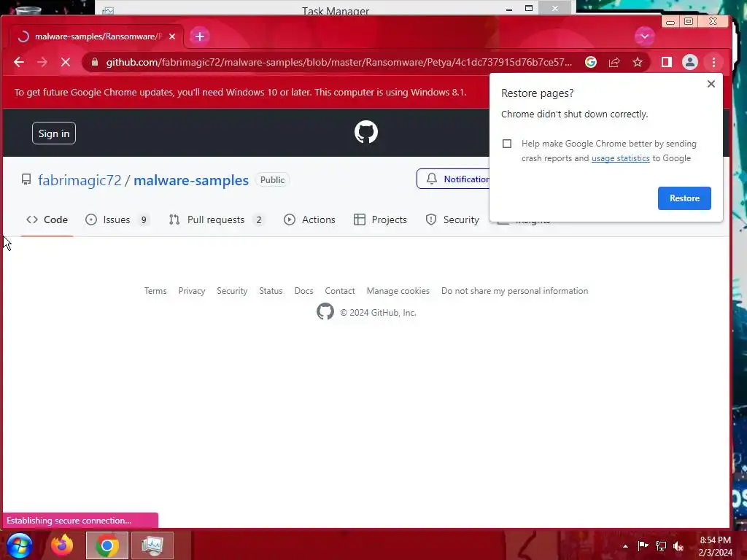The image size is (747, 560).
Task: Open Manage cookies footer link
Action: click(x=398, y=290)
